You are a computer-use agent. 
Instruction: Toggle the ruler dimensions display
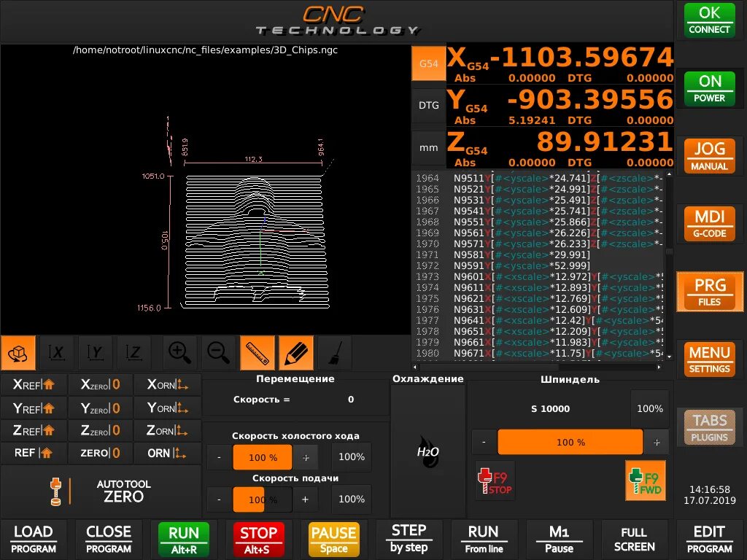click(x=258, y=353)
